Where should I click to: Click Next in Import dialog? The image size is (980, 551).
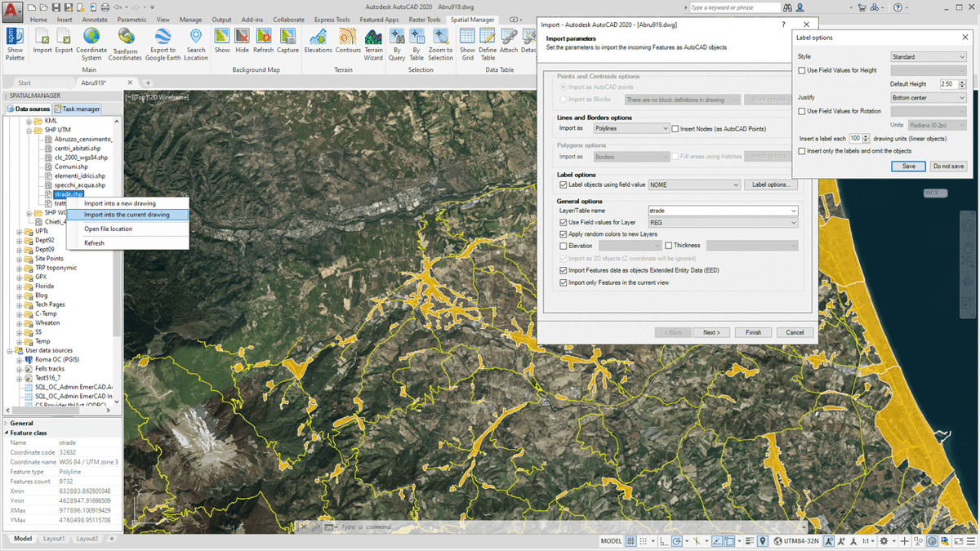click(711, 332)
